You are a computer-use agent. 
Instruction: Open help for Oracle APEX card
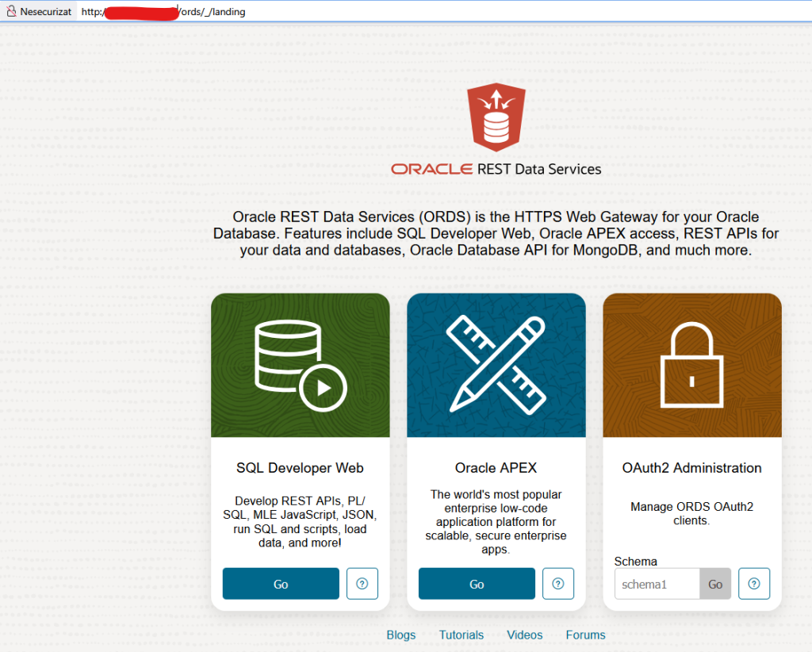pos(558,584)
